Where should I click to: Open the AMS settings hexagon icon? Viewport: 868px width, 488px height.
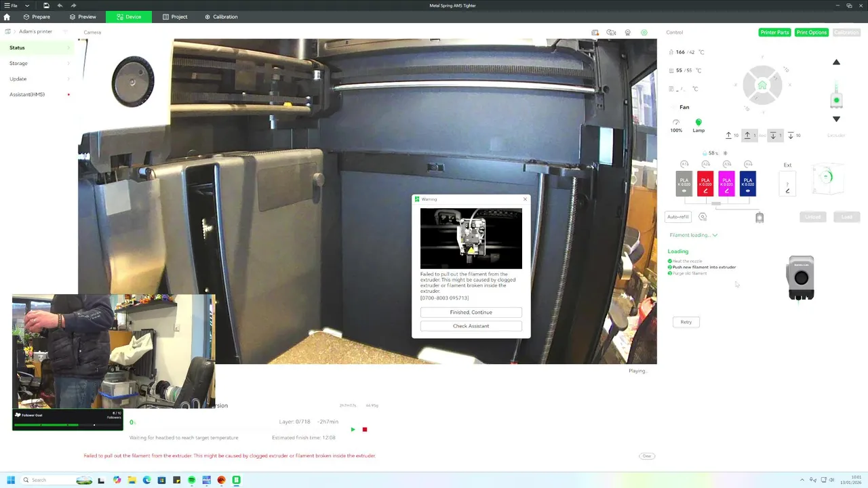click(703, 217)
